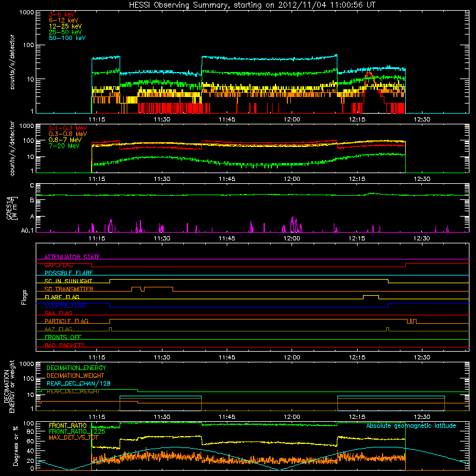The width and height of the screenshot is (476, 476).
Task: Click the Flags vertical axis title
Action: point(24,297)
